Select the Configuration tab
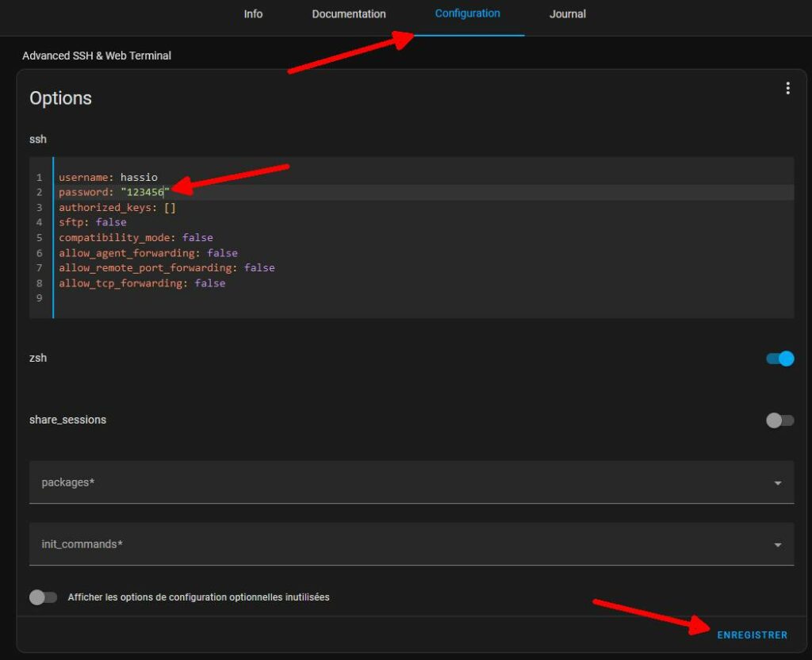The image size is (812, 660). click(x=468, y=14)
